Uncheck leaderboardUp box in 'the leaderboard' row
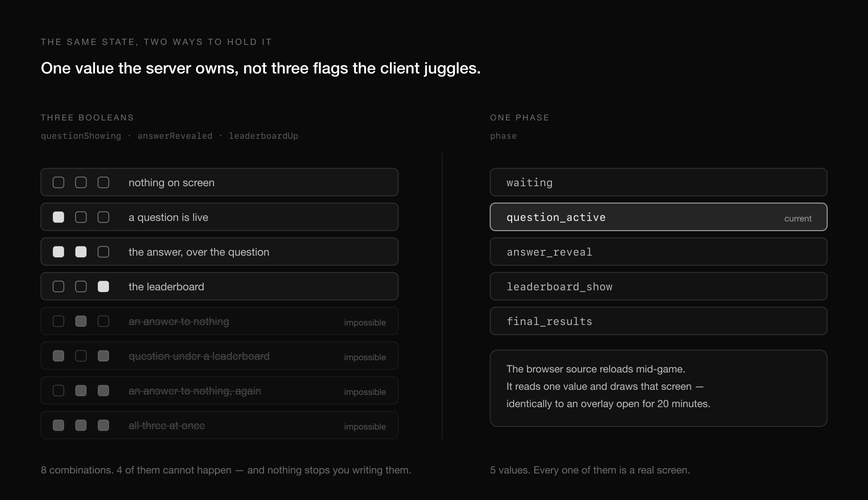 [104, 287]
